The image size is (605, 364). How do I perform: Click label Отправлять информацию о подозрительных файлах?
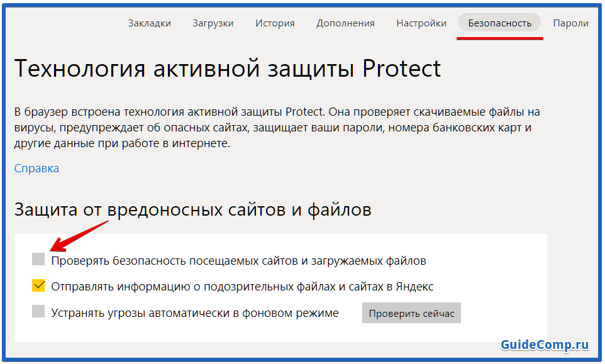[x=242, y=287]
